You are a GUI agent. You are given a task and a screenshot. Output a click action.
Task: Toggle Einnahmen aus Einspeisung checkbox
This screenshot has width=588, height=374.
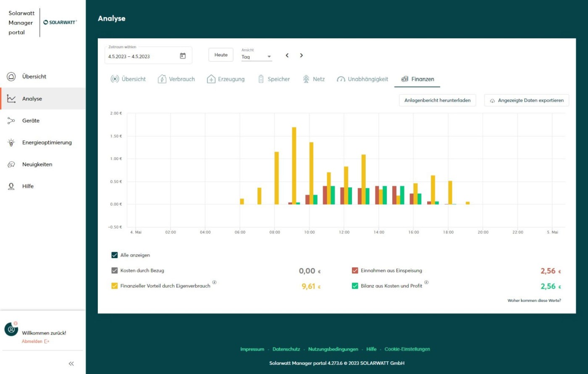click(x=355, y=271)
